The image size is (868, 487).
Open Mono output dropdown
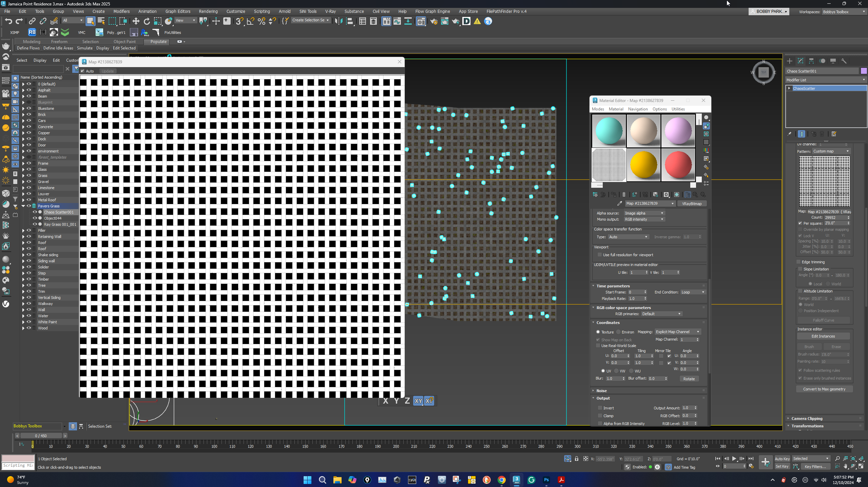coord(644,219)
